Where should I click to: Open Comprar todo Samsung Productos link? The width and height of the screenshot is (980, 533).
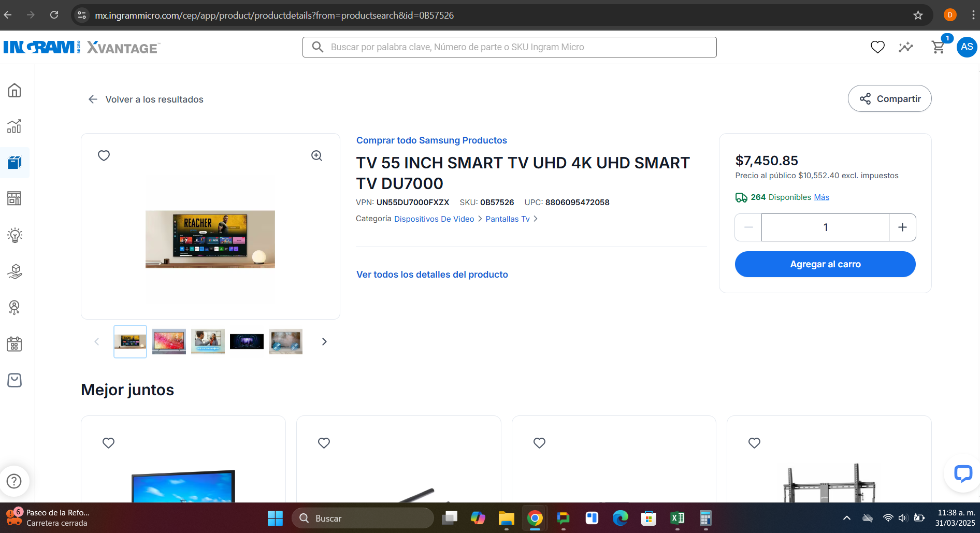[x=431, y=140]
